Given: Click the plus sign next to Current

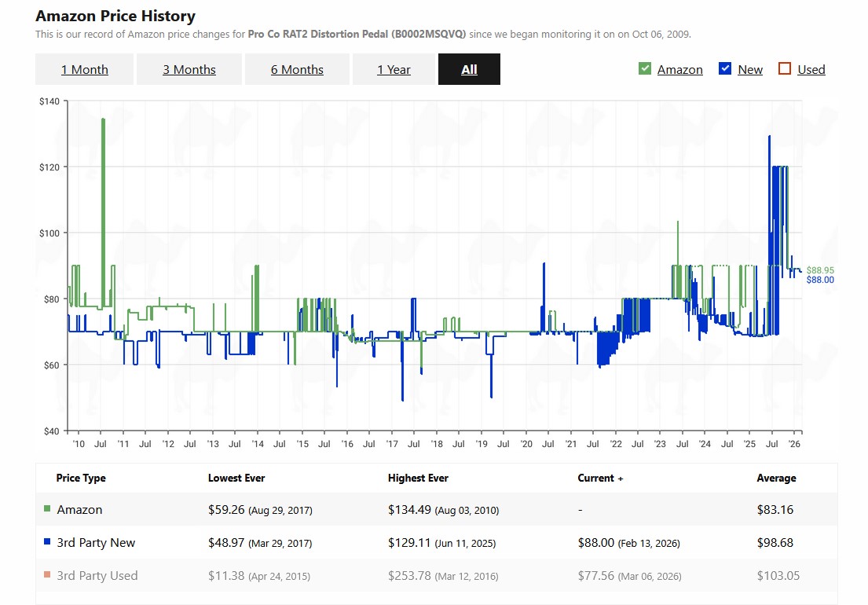Looking at the screenshot, I should (x=621, y=478).
